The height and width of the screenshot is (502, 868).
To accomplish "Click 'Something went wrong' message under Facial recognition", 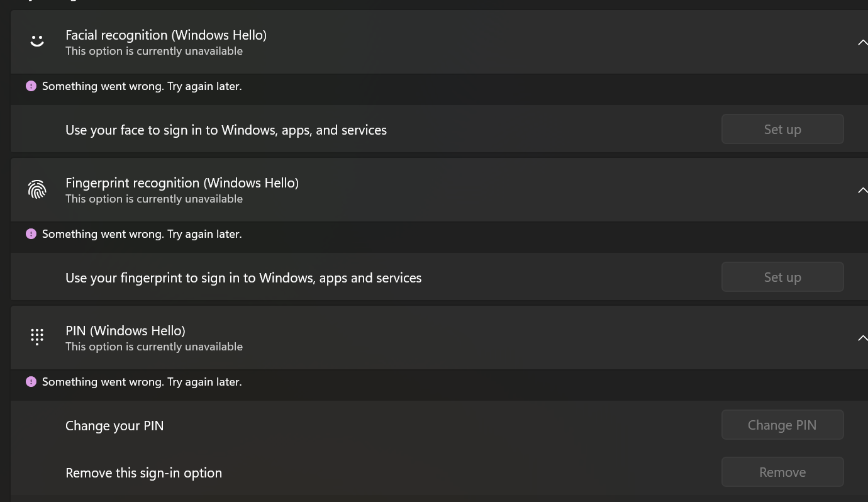I will (x=142, y=86).
